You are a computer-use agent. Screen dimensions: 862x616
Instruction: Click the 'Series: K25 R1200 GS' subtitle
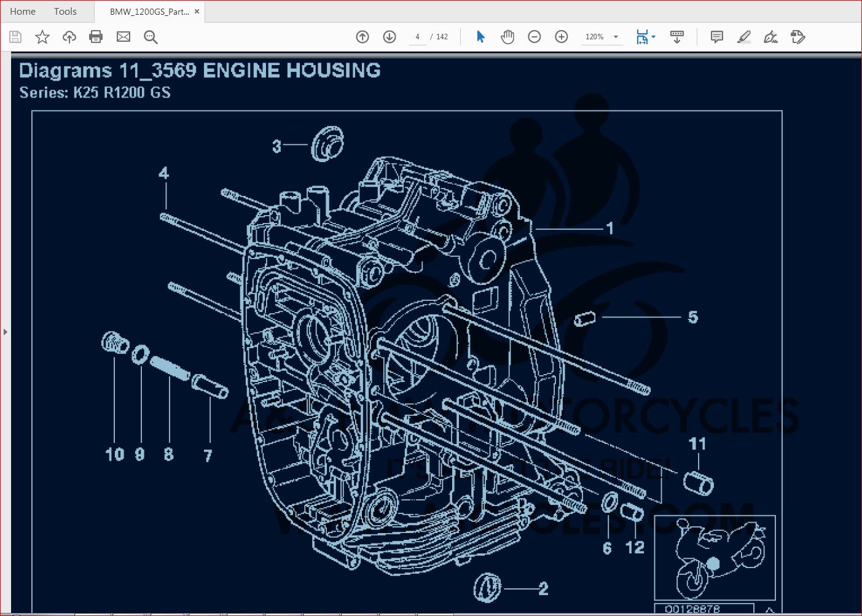95,93
